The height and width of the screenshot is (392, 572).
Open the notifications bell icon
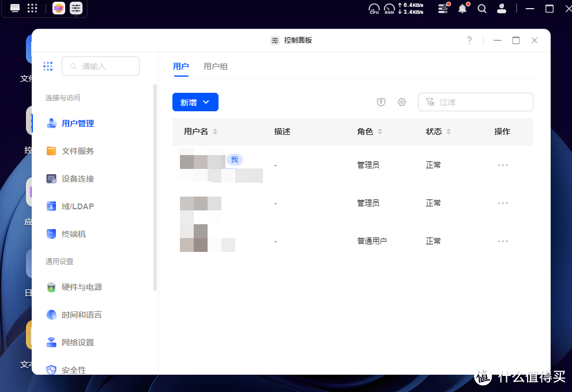click(x=462, y=9)
